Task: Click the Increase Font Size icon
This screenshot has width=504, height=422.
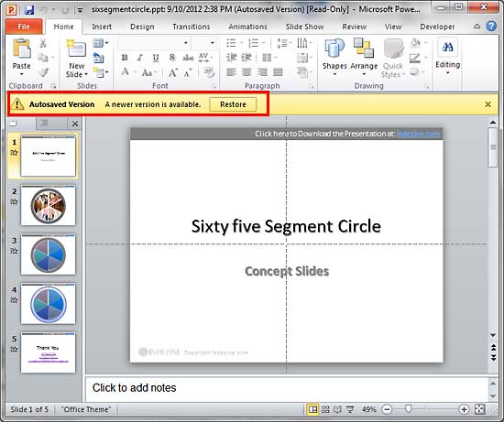Action: coord(173,72)
